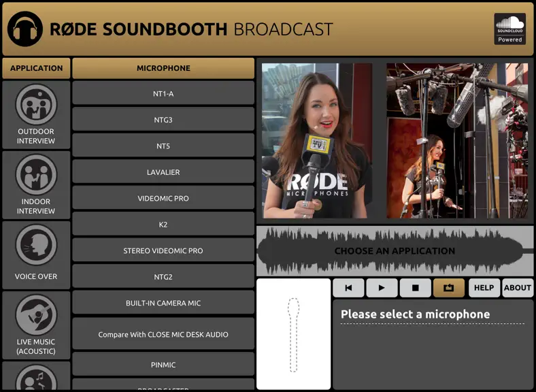Click the MICROPHONE column header
The image size is (536, 392).
[163, 68]
